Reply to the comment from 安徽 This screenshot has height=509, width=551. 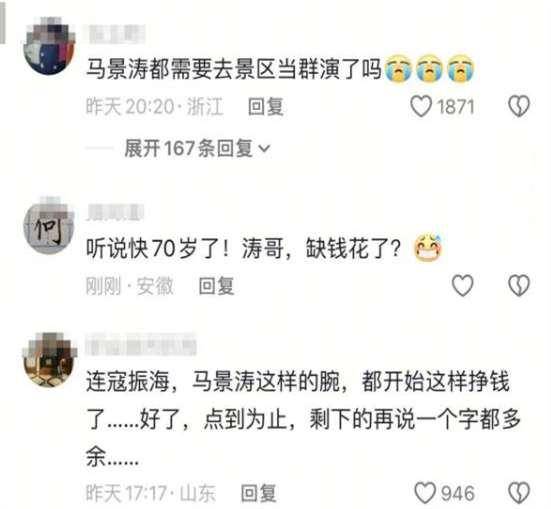tap(216, 285)
